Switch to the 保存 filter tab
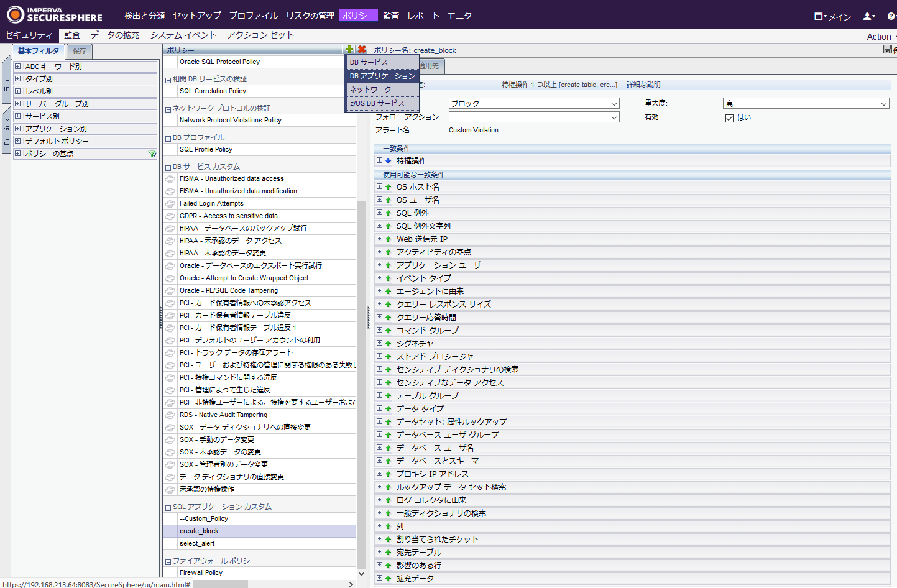This screenshot has height=588, width=897. (x=80, y=51)
